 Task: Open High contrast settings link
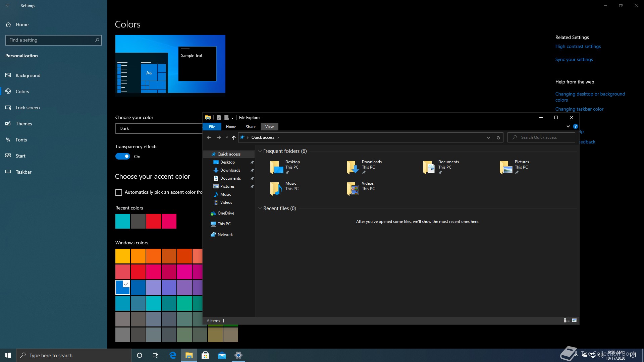(578, 47)
